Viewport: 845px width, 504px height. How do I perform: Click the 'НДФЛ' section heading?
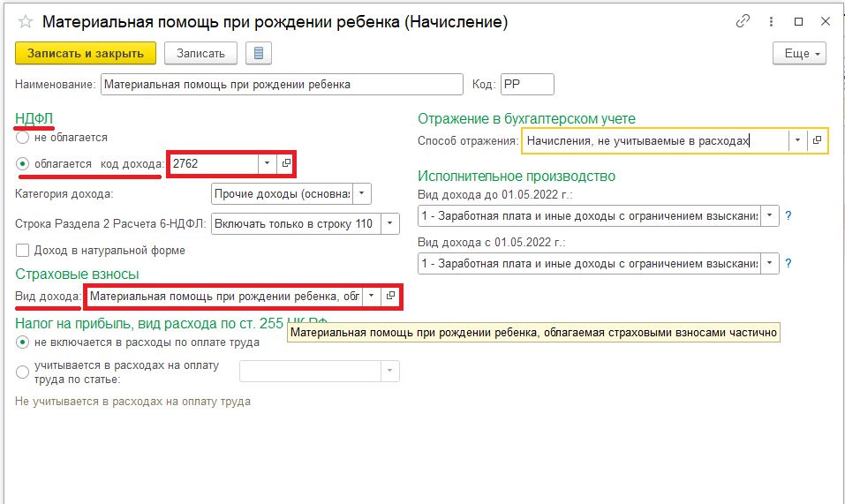point(34,118)
